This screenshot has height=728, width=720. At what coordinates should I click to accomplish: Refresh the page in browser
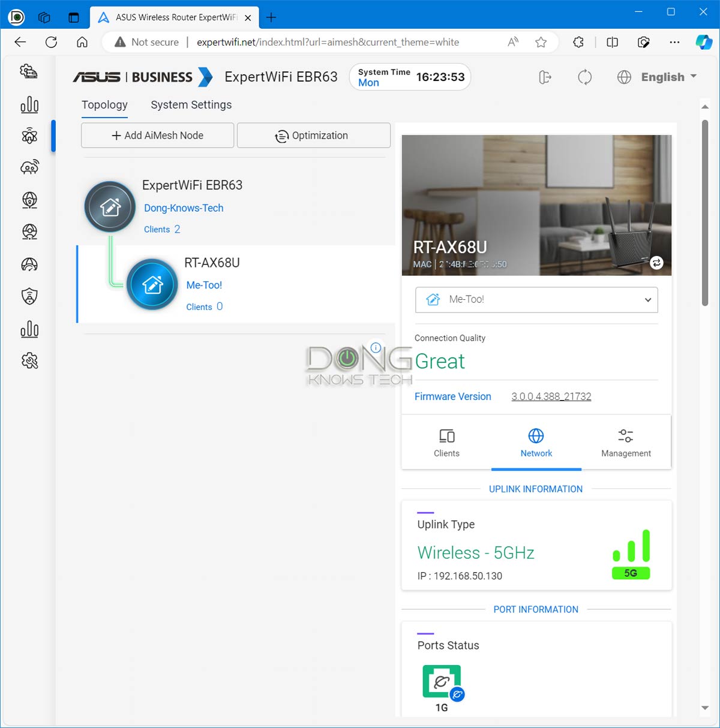52,42
